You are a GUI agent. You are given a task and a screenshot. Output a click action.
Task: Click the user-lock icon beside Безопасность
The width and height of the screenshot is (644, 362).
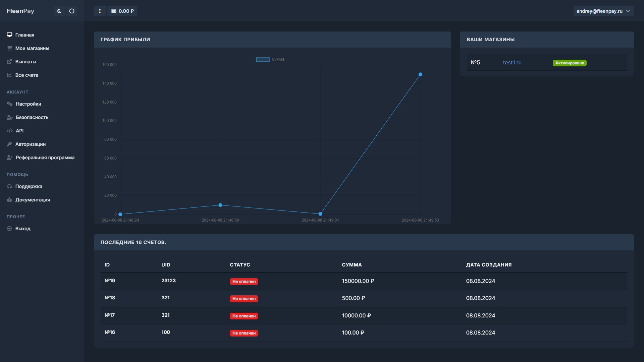click(9, 117)
